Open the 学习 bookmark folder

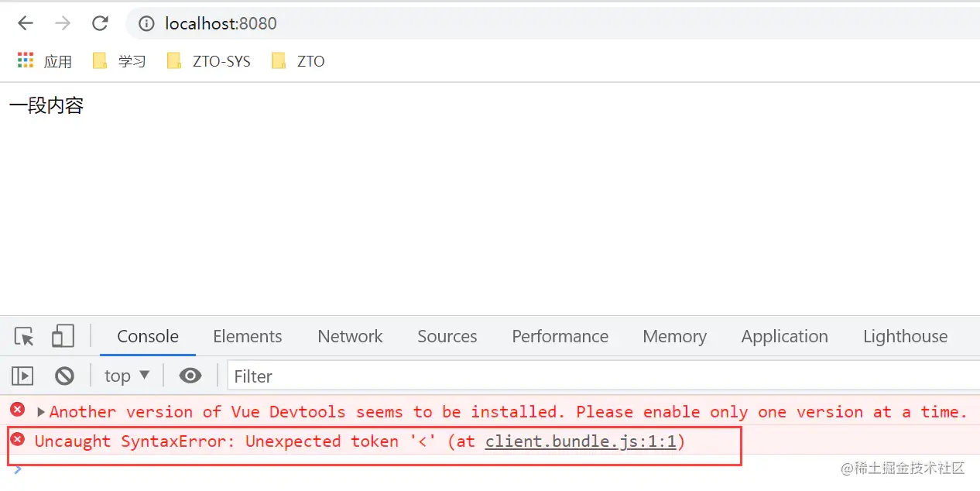point(119,61)
